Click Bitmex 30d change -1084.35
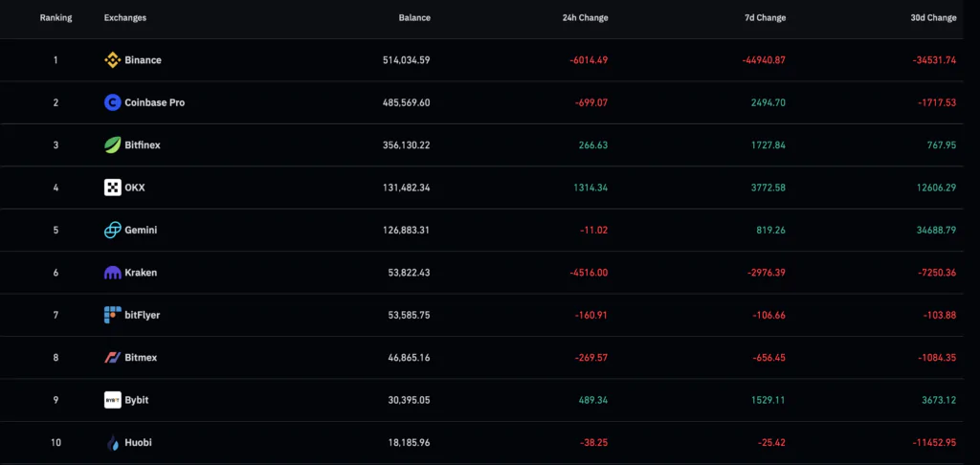The image size is (980, 465). click(x=938, y=358)
